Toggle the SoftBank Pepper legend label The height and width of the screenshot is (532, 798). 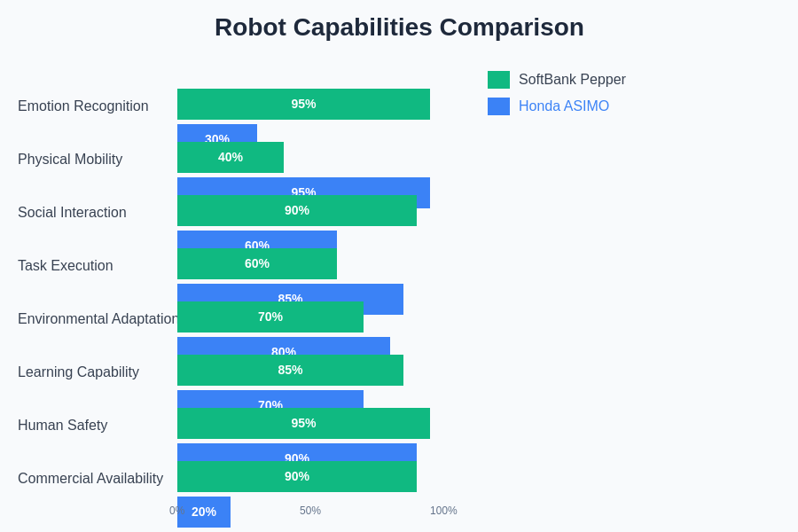572,80
